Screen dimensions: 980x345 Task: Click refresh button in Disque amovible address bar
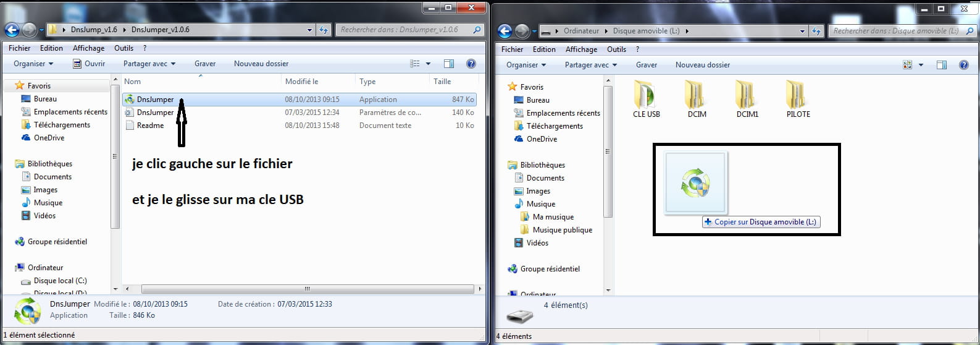coord(816,31)
